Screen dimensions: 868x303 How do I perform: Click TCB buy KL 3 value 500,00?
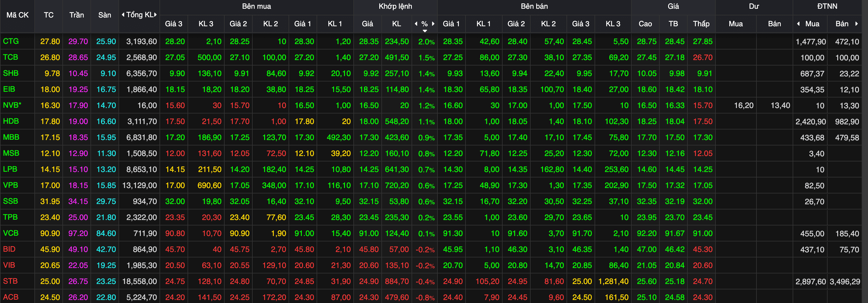point(209,57)
